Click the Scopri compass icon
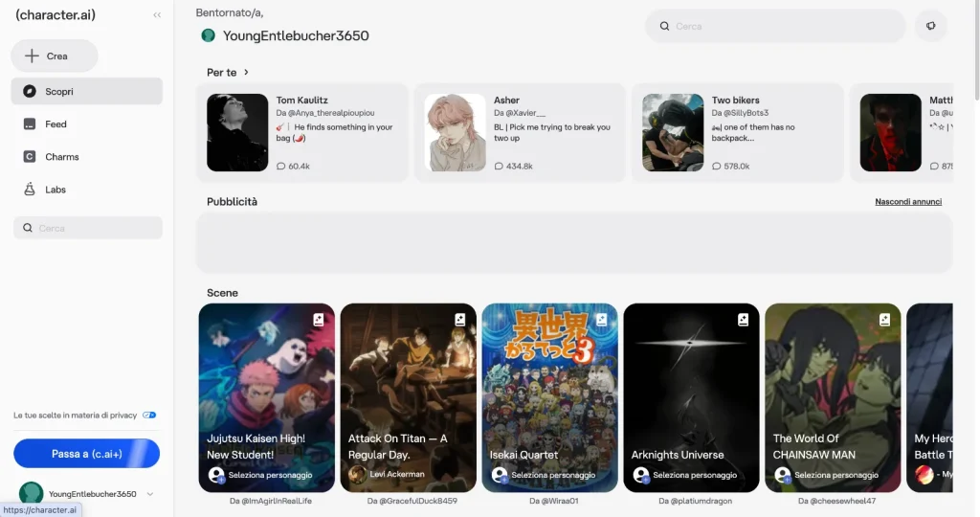 click(30, 91)
